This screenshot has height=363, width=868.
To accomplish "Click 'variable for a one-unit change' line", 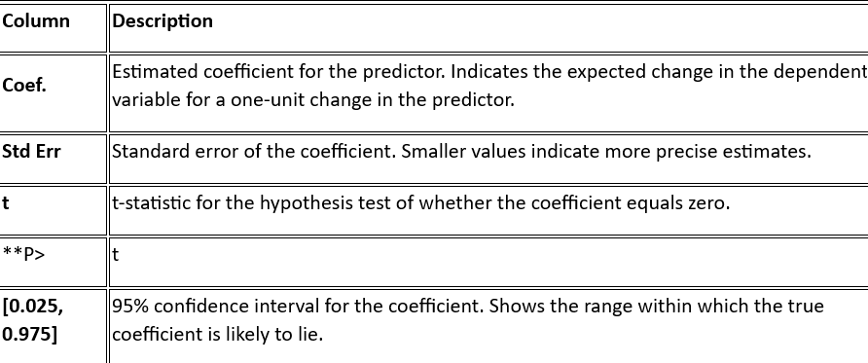I will pyautogui.click(x=313, y=99).
